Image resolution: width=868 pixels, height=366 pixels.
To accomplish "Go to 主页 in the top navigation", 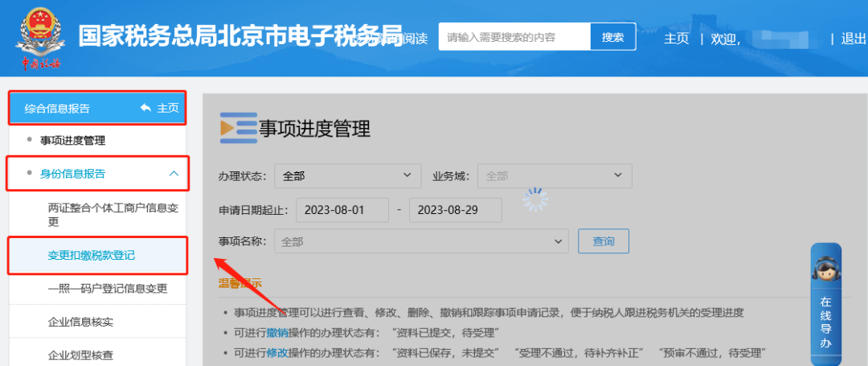I will (676, 39).
